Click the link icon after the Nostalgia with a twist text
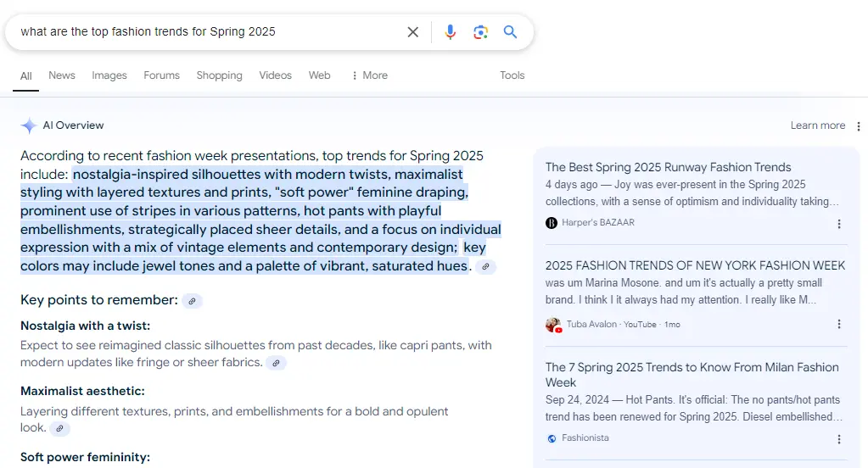The height and width of the screenshot is (468, 868). click(x=276, y=363)
